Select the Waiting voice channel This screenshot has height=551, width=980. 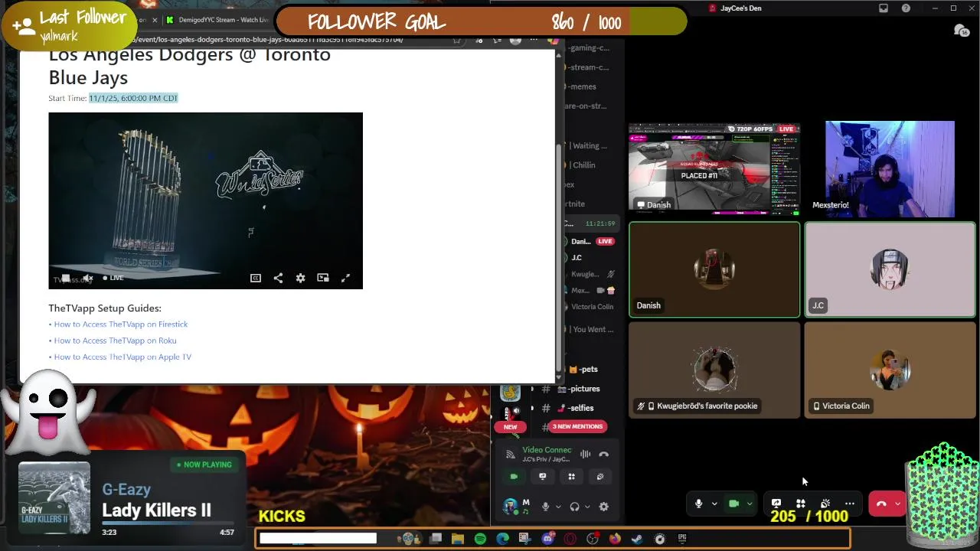588,145
